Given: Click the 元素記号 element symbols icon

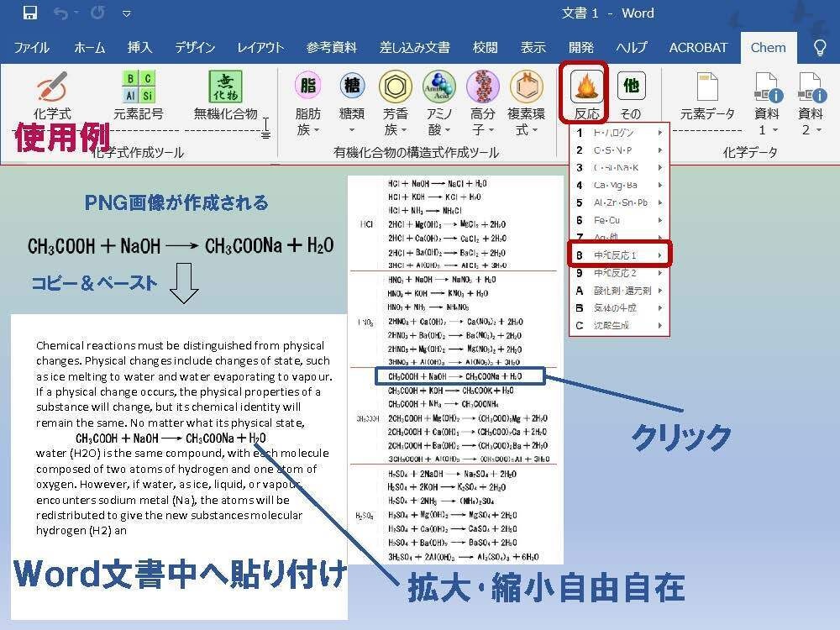Looking at the screenshot, I should click(139, 96).
